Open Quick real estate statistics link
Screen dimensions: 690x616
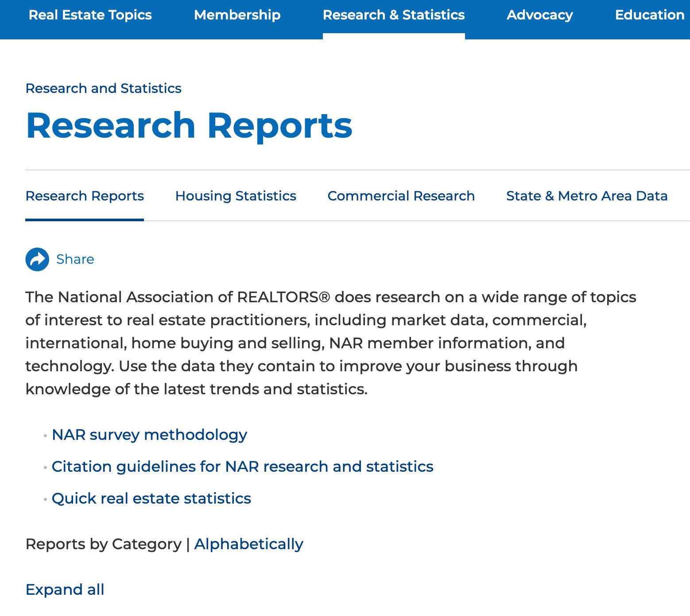pos(151,499)
